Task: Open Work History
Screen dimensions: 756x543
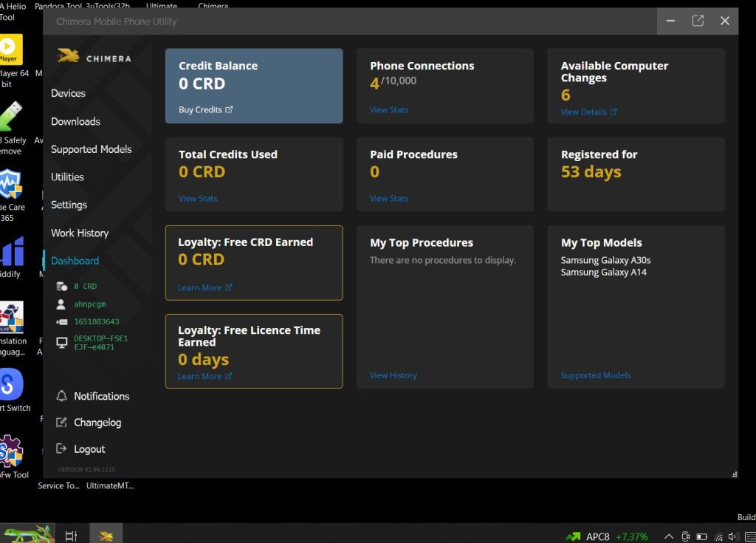Action: pos(80,233)
